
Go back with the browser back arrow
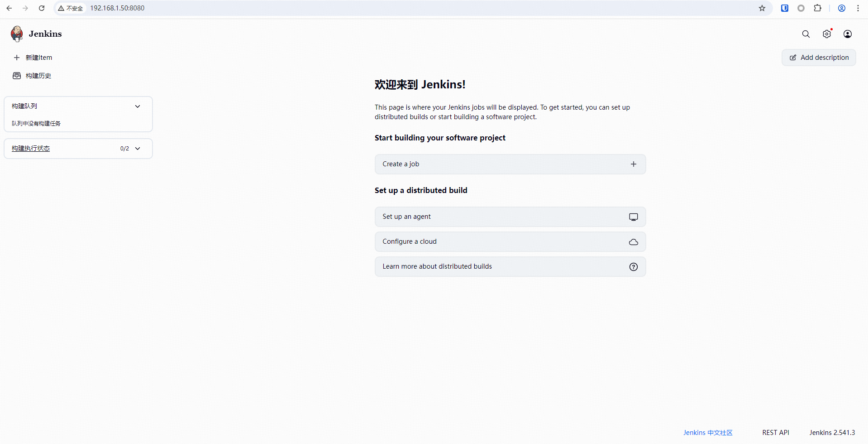pos(9,8)
